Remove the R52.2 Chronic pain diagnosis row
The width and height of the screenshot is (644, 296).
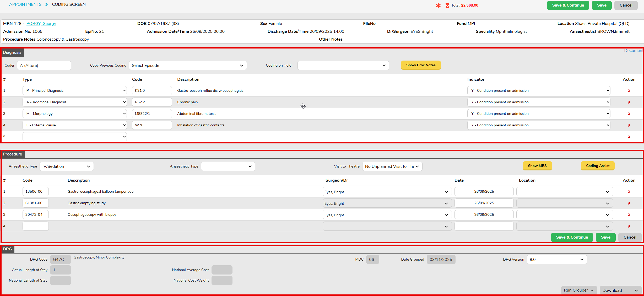pyautogui.click(x=629, y=102)
